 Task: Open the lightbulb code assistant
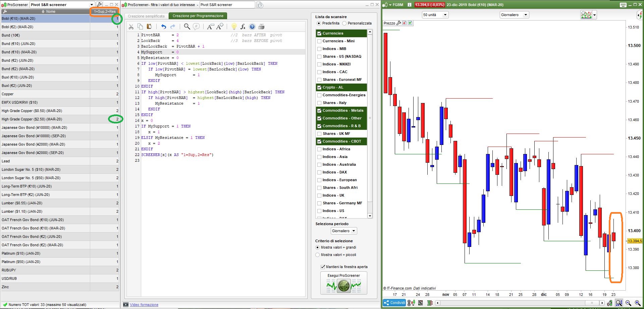click(234, 27)
